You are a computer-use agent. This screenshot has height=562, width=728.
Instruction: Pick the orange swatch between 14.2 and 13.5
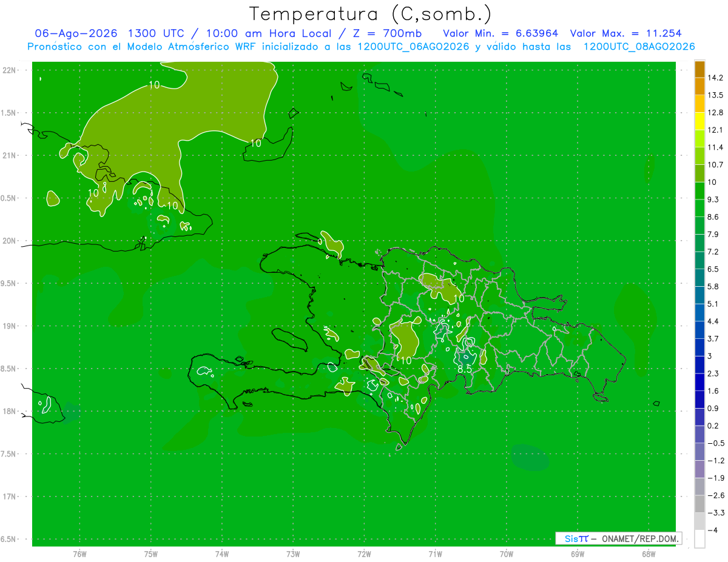(x=699, y=86)
